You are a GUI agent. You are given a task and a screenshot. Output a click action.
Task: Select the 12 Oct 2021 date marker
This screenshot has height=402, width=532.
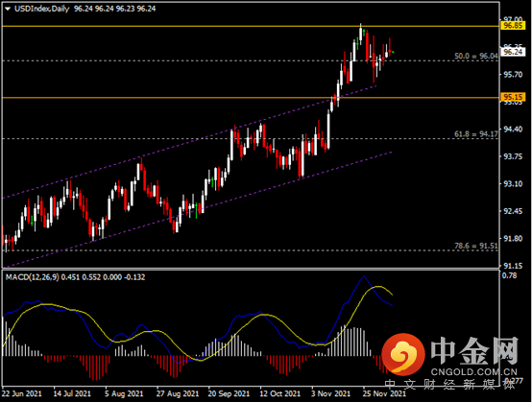[x=279, y=394]
